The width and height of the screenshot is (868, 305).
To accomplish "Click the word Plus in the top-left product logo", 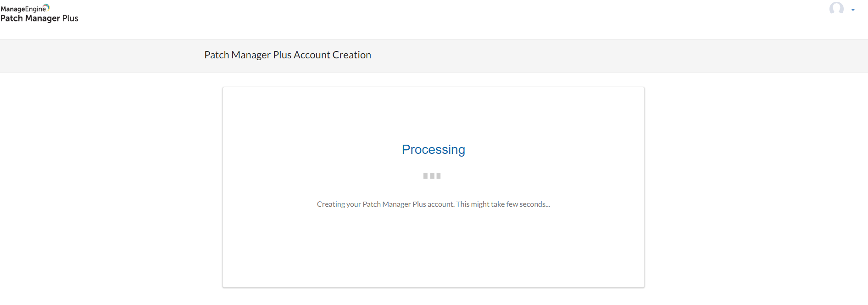I will [x=70, y=18].
